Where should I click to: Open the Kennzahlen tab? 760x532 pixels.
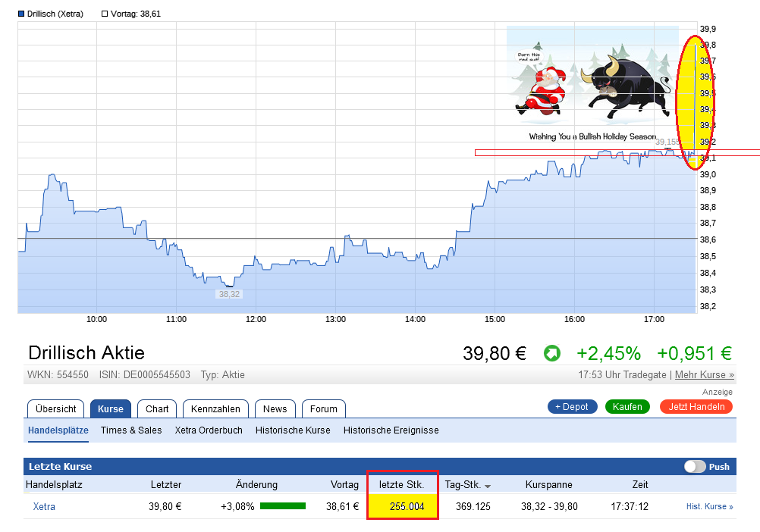point(215,409)
